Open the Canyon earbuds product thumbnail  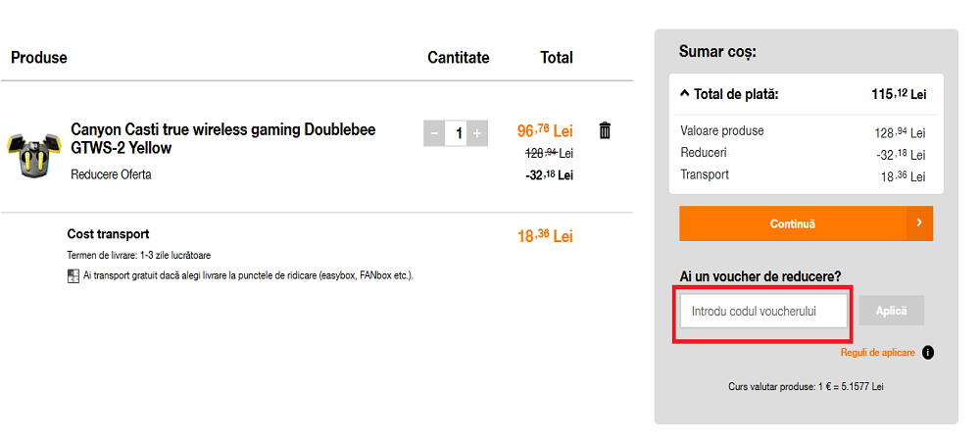pyautogui.click(x=32, y=152)
